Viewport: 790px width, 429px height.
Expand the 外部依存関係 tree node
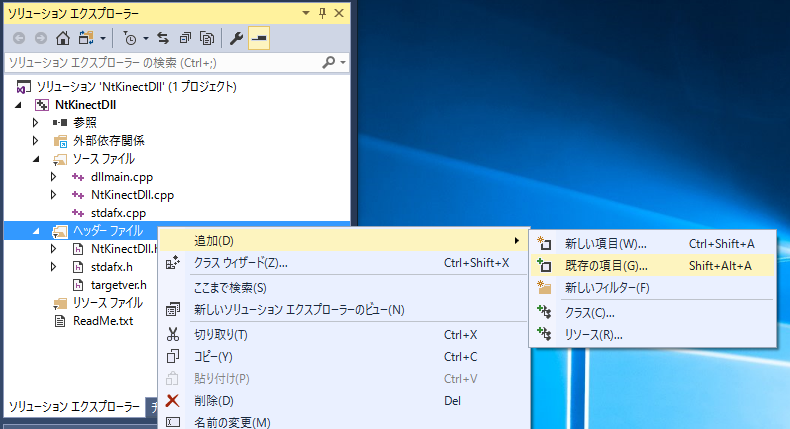(x=36, y=140)
